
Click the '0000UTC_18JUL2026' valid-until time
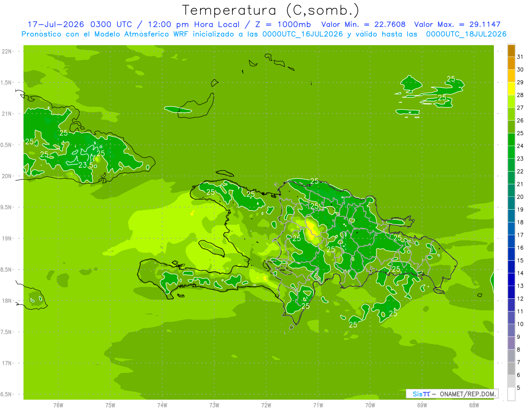pos(466,34)
